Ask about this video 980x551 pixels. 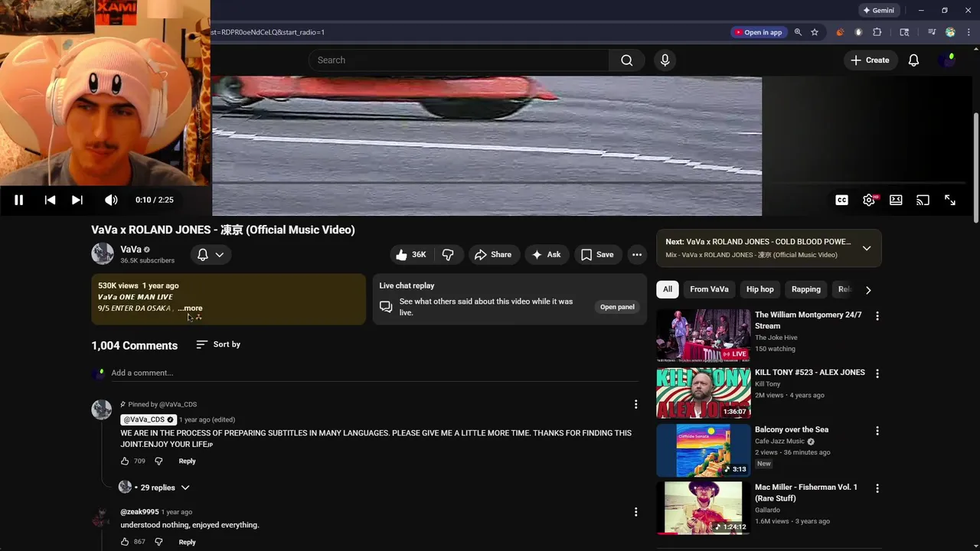click(546, 255)
